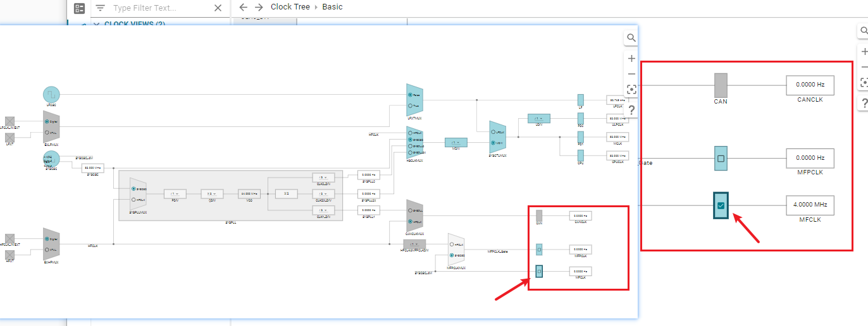Open the HFCLK4MFPCLKDIV divider dropdown

[x=414, y=244]
